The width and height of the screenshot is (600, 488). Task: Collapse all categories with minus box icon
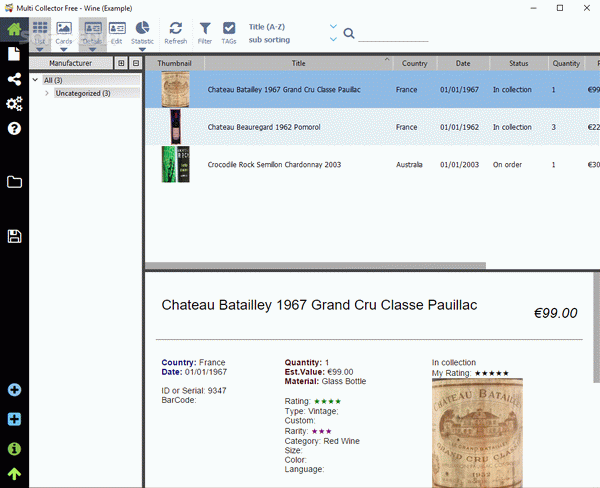[x=136, y=63]
